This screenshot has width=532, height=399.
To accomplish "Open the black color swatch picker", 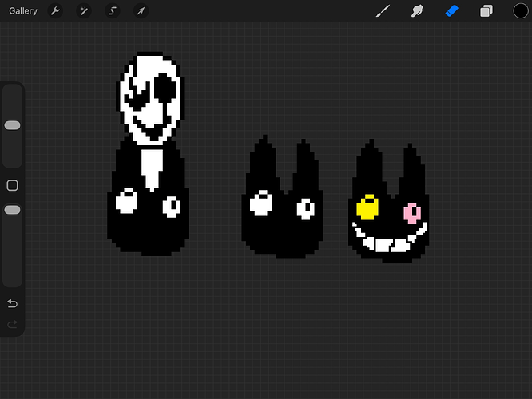I will click(x=521, y=11).
